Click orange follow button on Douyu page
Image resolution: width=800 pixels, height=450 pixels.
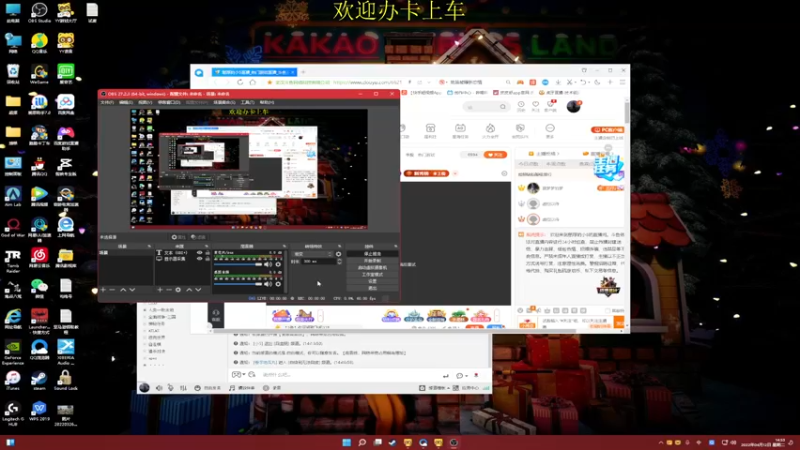coord(495,155)
